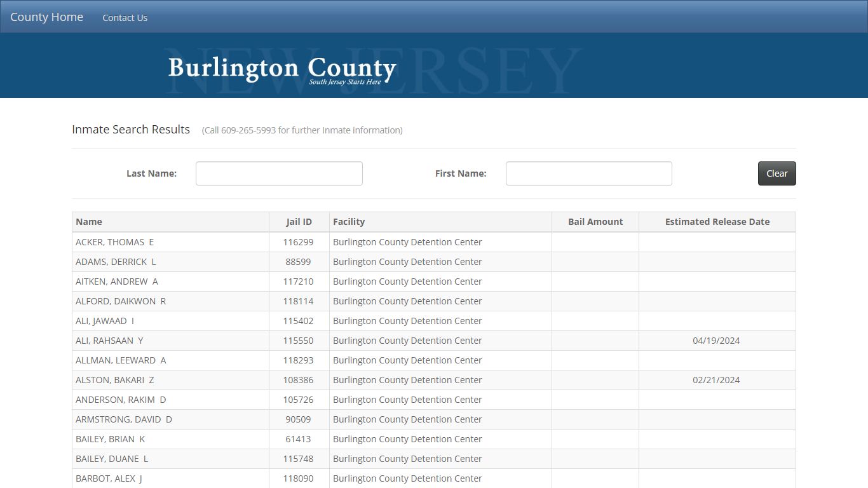
Task: Select BARBOT, ALEX J from the results
Action: (x=109, y=478)
